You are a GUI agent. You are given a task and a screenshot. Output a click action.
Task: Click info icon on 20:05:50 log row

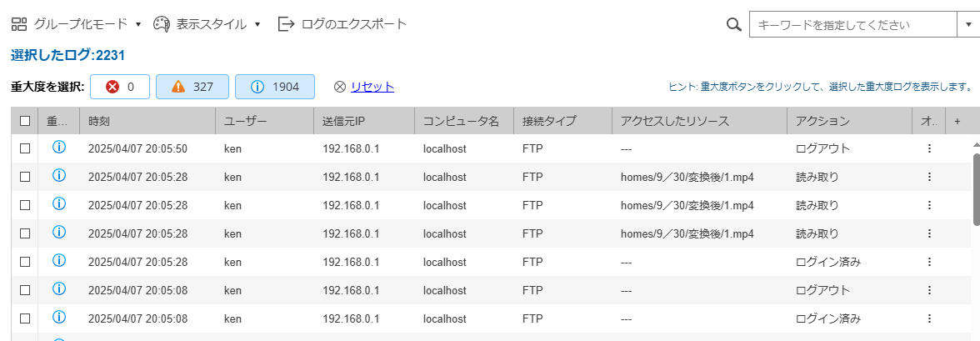click(58, 148)
